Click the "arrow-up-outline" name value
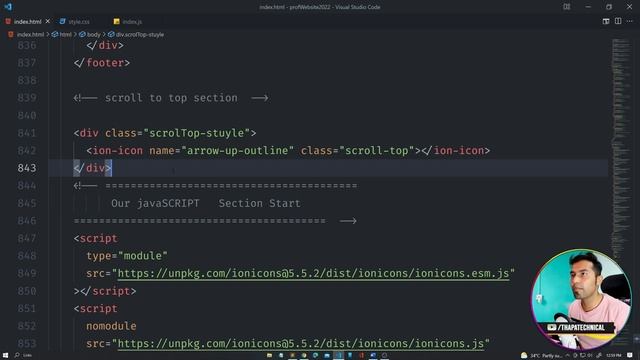640x360 pixels. 238,151
